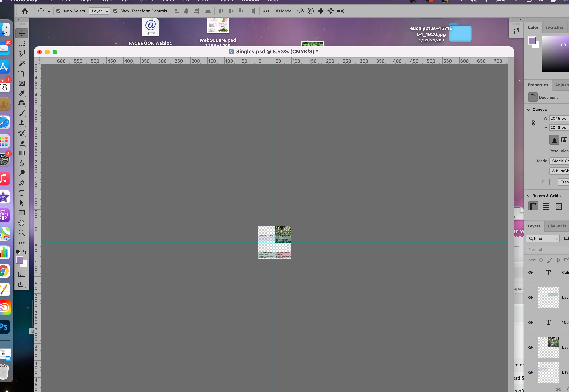This screenshot has height=392, width=569.
Task: Select the Horizontal Type tool
Action: tap(22, 193)
